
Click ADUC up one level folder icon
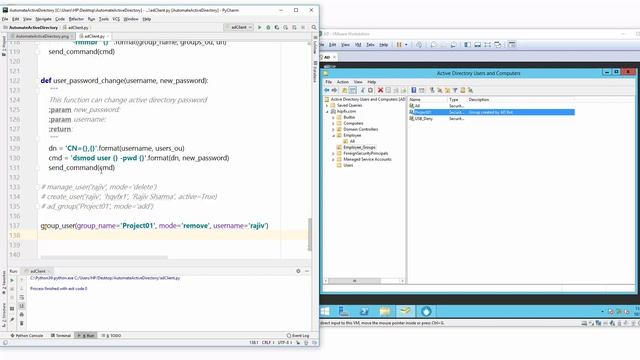(x=344, y=90)
